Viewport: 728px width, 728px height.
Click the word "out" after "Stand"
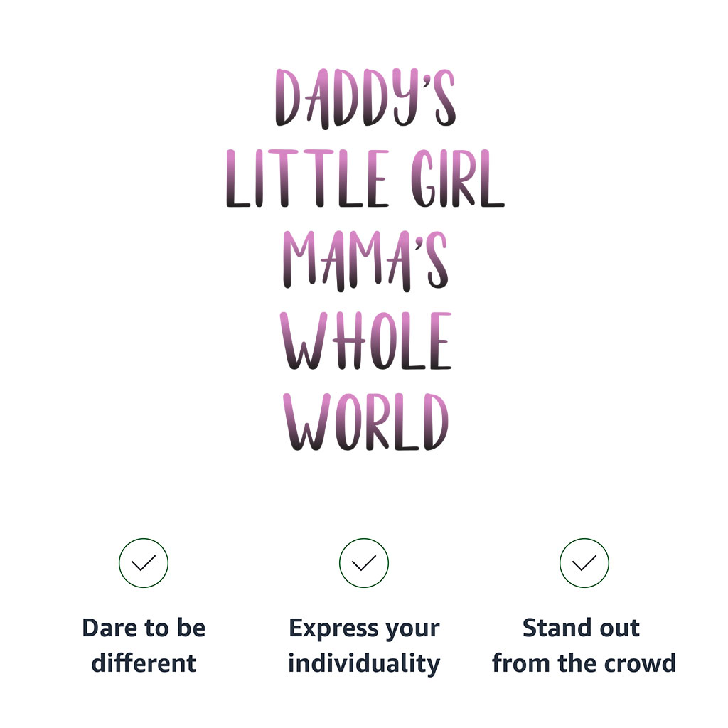coord(619,628)
